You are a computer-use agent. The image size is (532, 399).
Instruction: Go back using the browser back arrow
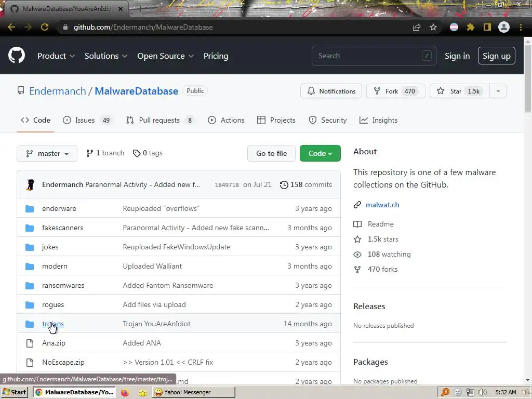click(x=11, y=27)
